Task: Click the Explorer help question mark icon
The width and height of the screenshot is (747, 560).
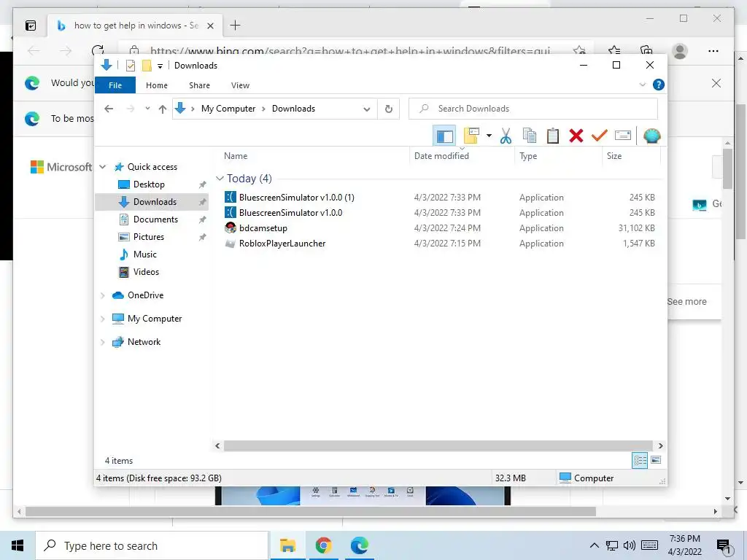Action: [x=659, y=85]
